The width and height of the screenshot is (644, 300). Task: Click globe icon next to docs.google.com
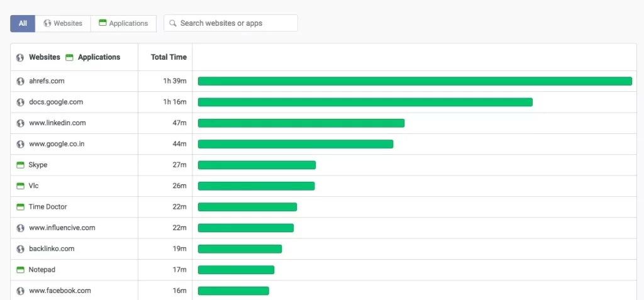point(20,103)
